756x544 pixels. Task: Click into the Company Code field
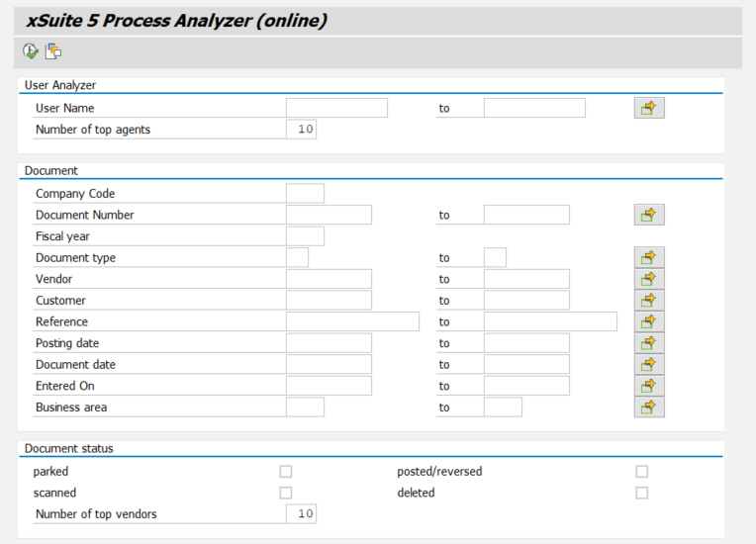point(305,193)
